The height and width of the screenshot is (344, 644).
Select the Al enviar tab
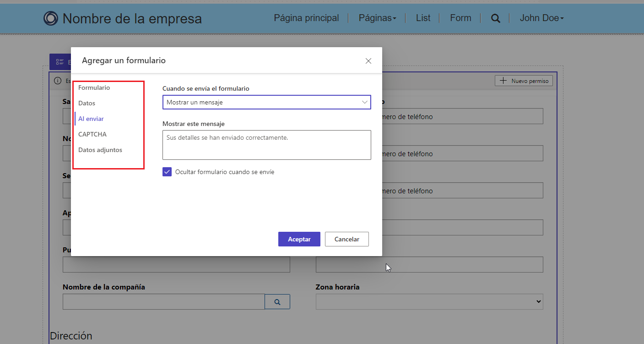(x=91, y=119)
